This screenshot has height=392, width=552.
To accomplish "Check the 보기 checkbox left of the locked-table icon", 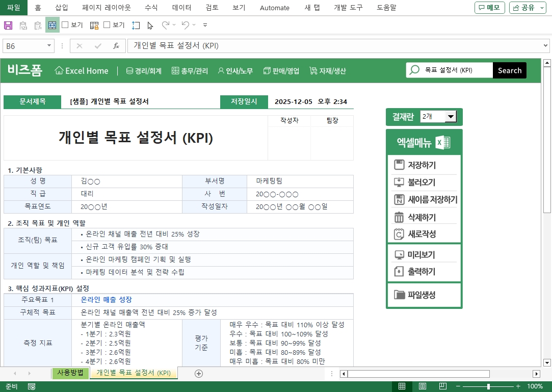I will 65,25.
